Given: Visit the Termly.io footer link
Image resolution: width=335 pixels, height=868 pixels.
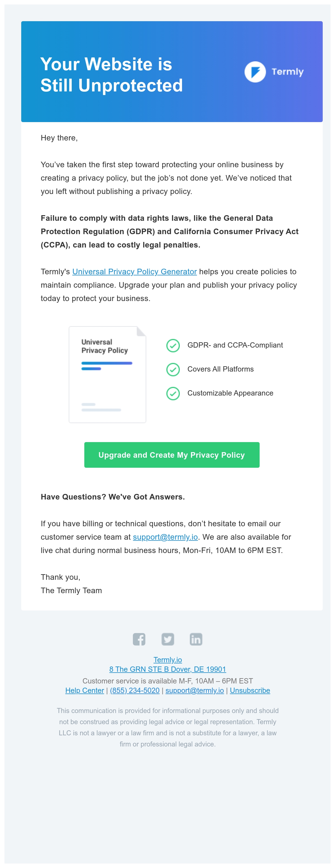Looking at the screenshot, I should pos(168,660).
